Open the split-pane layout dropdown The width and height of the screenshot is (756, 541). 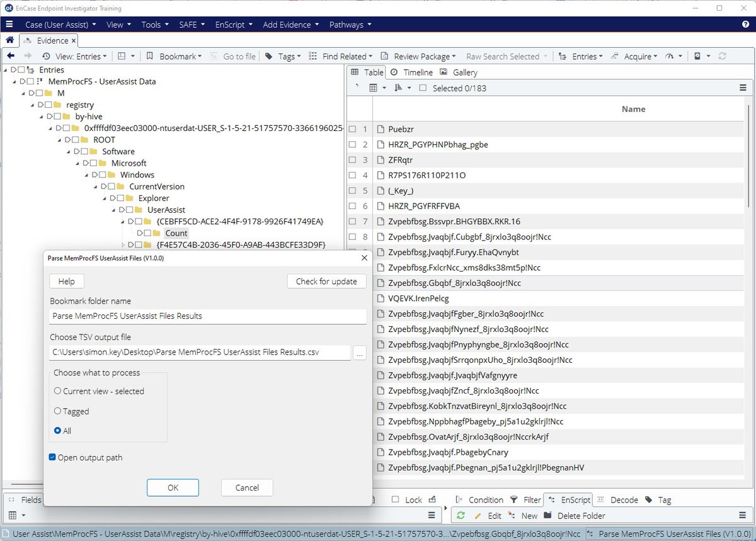[x=126, y=56]
